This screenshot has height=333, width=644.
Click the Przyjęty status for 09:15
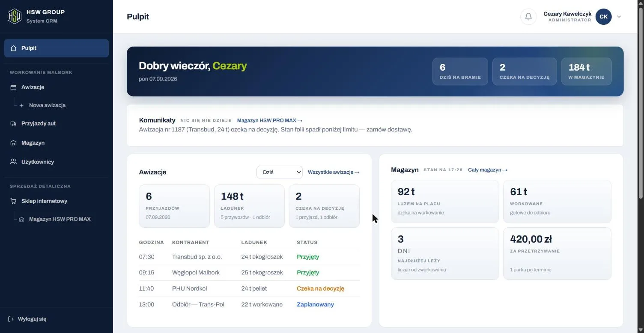tap(308, 273)
